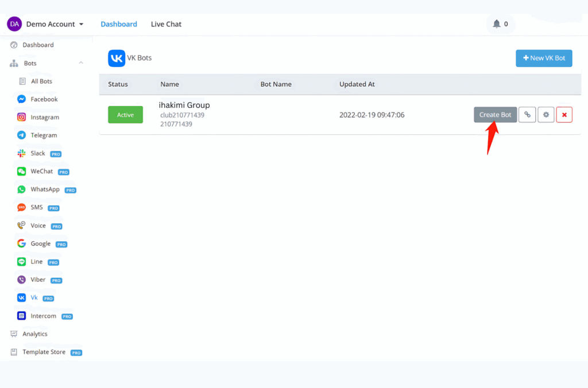
Task: Open settings gear for ihakimi Group
Action: (x=546, y=115)
